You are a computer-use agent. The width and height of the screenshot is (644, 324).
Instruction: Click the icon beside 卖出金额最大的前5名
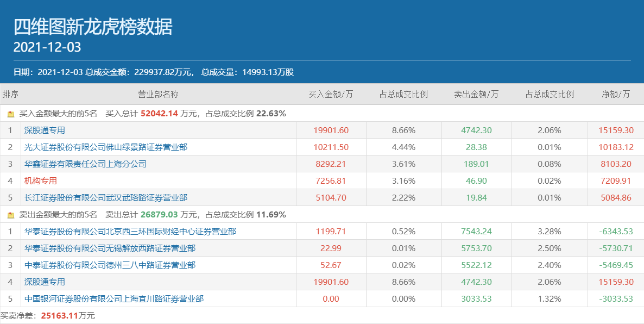11,215
